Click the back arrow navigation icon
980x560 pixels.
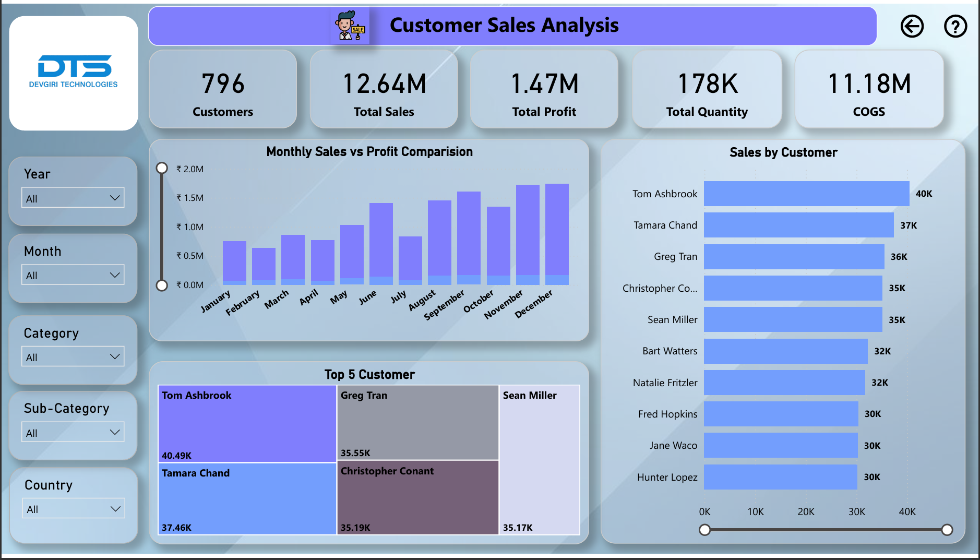pyautogui.click(x=912, y=27)
